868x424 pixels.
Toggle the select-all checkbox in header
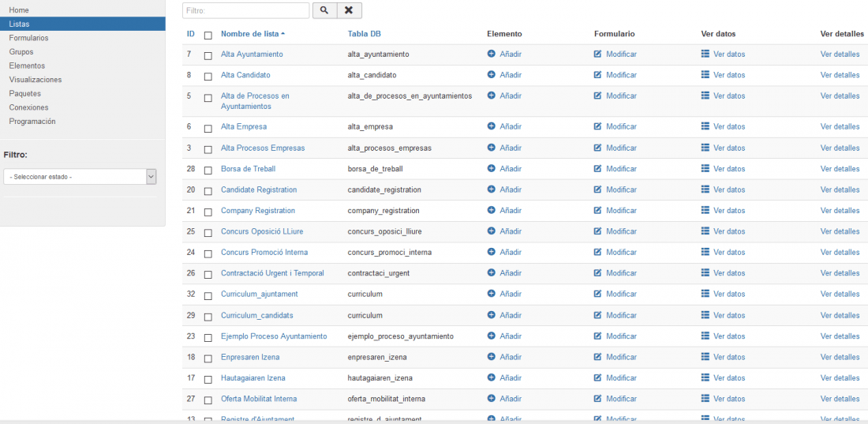tap(208, 36)
